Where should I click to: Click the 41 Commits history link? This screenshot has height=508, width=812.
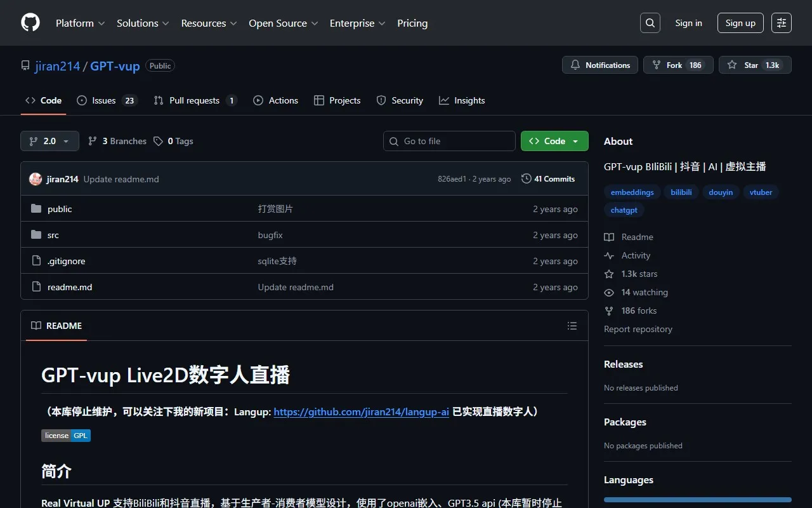[x=548, y=179]
